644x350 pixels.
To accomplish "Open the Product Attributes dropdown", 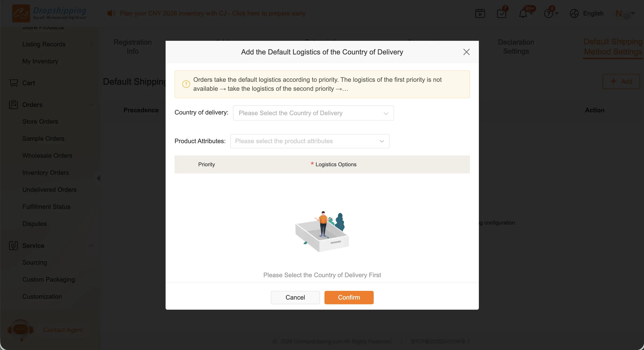I will click(x=310, y=141).
